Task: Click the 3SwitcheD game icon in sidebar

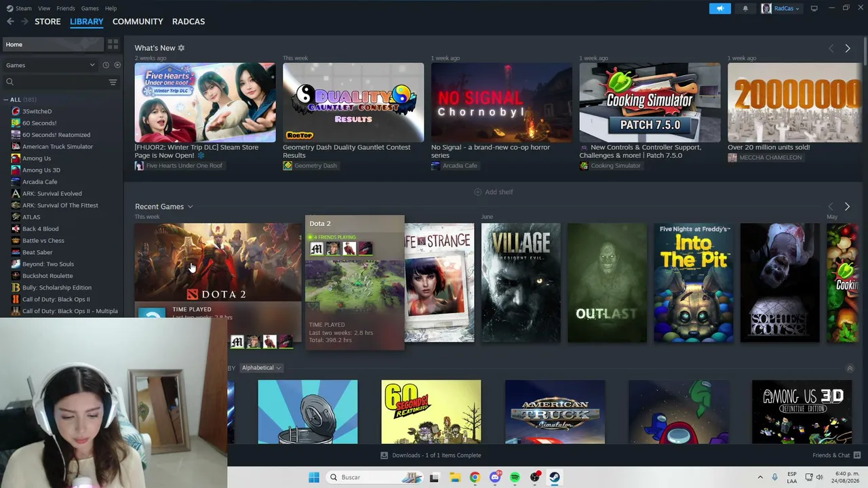Action: tap(16, 111)
